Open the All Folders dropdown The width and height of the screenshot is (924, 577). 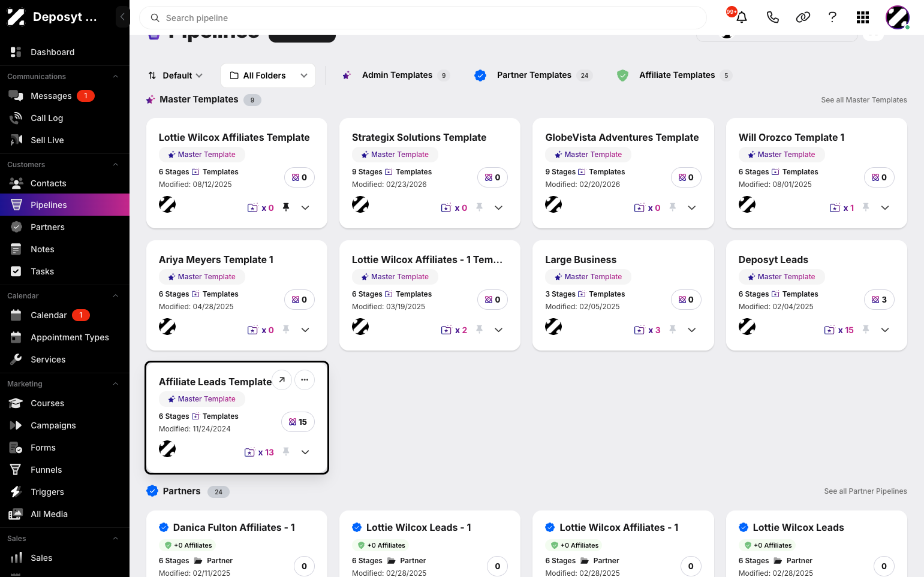tap(268, 75)
